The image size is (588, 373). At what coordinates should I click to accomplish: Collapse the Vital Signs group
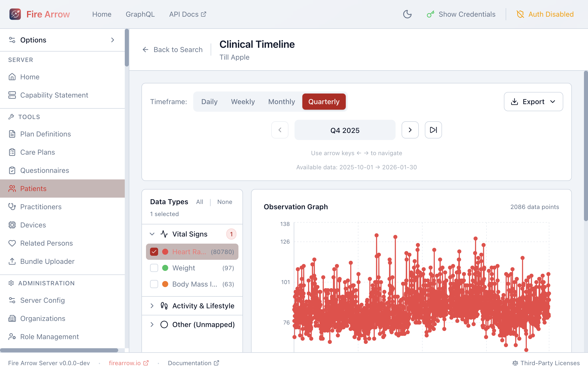(x=152, y=234)
